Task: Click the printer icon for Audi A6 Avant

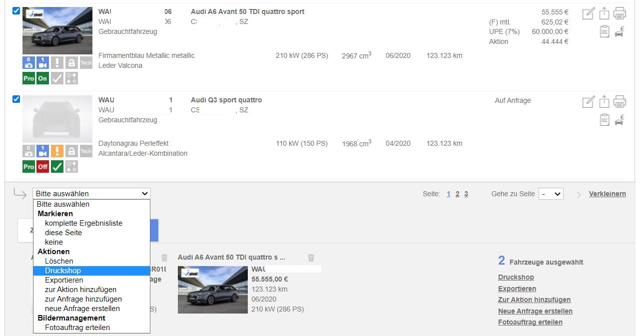Action: click(x=620, y=13)
